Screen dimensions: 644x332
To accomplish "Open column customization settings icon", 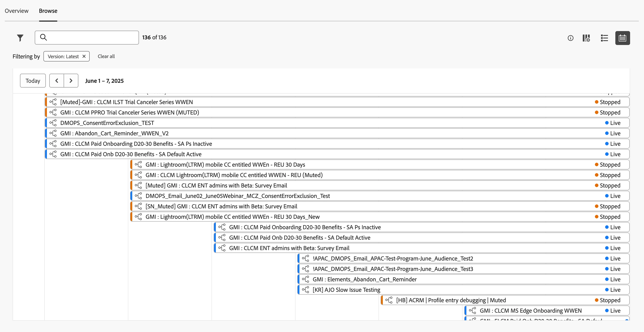I will [x=586, y=38].
